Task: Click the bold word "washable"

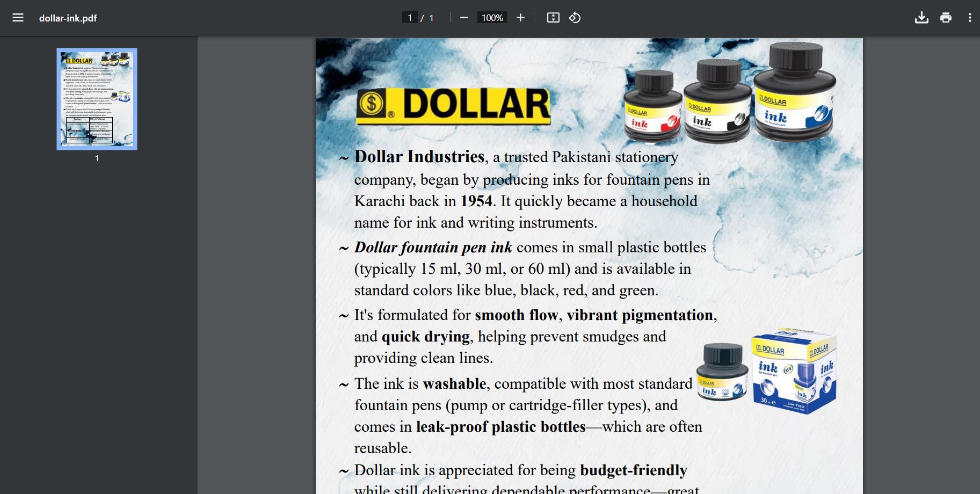Action: (x=454, y=383)
